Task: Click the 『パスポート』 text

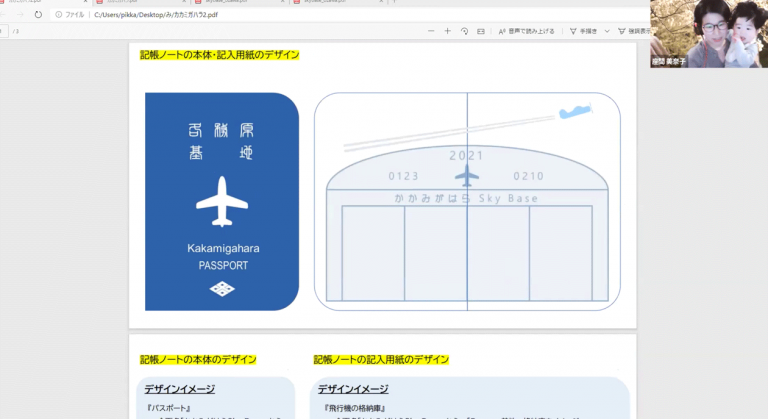Action: click(x=168, y=408)
